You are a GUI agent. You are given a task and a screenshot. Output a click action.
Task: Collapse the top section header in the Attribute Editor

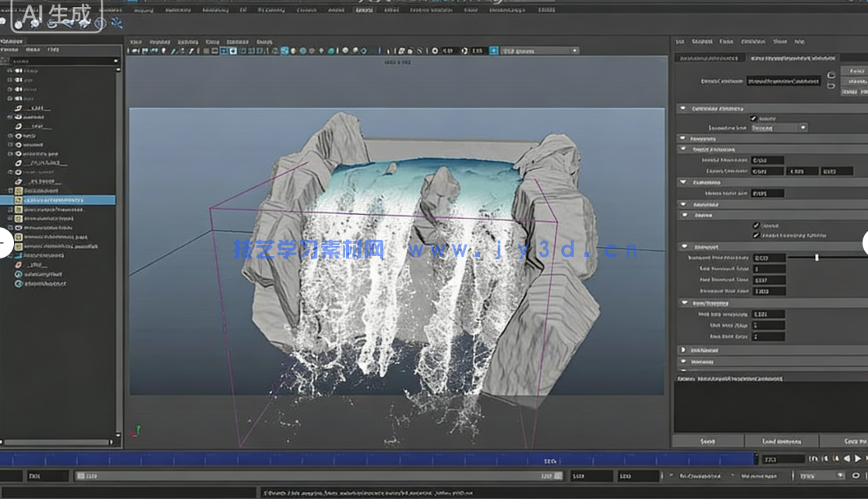[684, 107]
